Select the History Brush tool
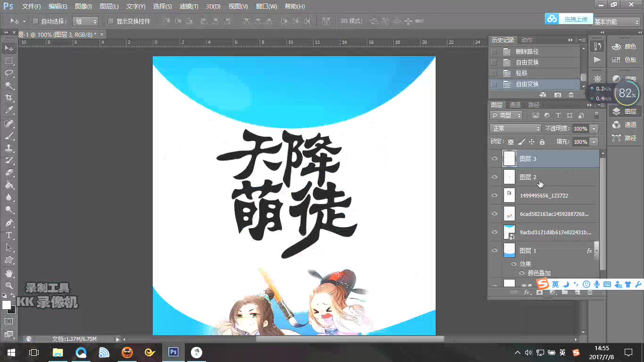Image resolution: width=644 pixels, height=362 pixels. coord(9,160)
